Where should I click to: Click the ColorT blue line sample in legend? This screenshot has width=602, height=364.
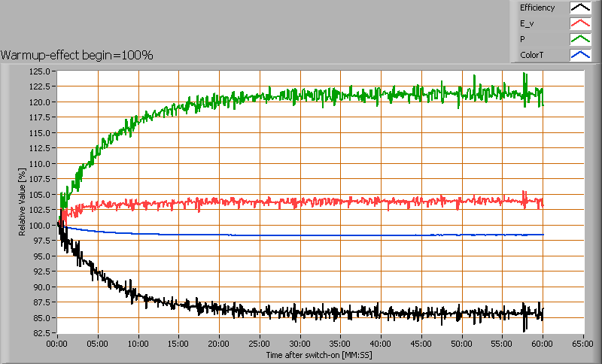579,54
